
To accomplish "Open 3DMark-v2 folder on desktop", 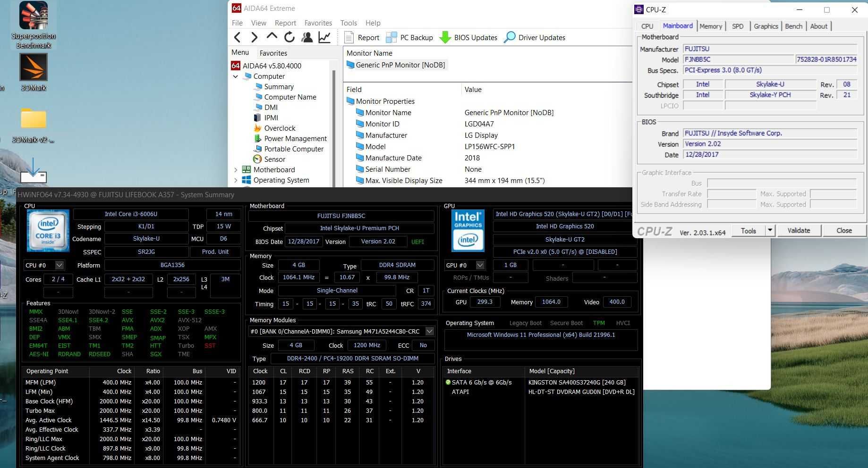I will pyautogui.click(x=34, y=125).
